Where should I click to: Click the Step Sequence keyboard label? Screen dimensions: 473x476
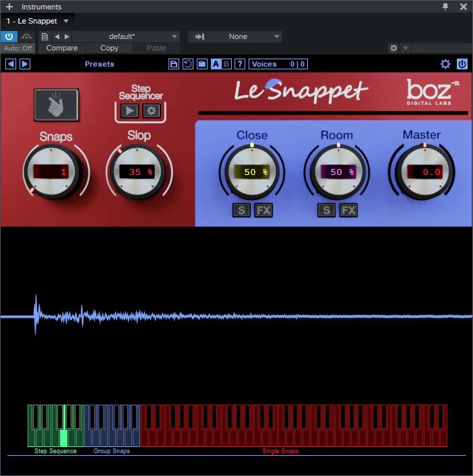(x=56, y=451)
